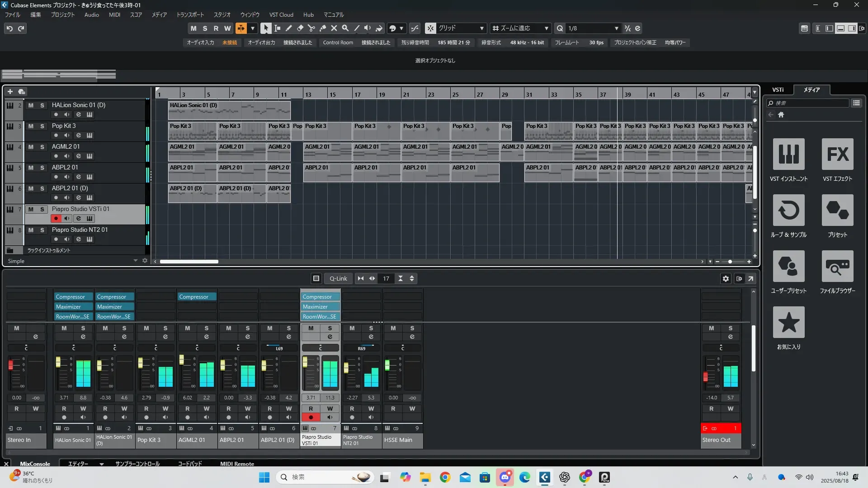Click the Q-Link button in MixConsole

coord(338,278)
